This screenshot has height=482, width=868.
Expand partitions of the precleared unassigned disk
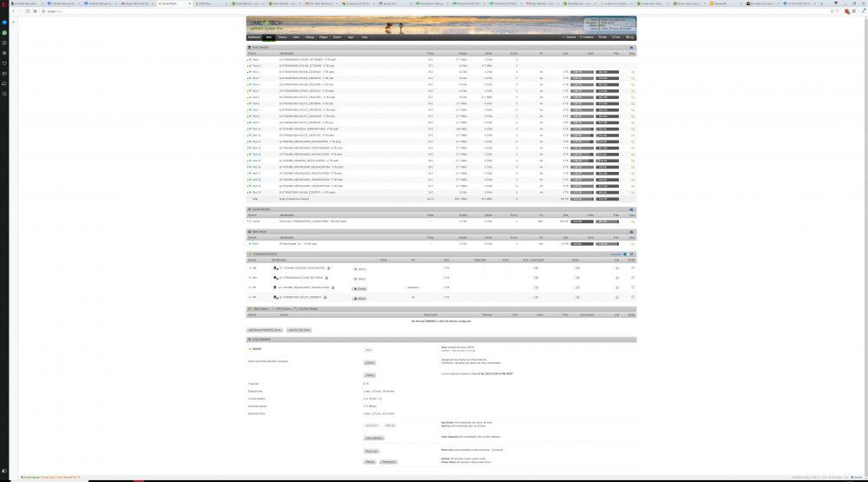click(275, 287)
